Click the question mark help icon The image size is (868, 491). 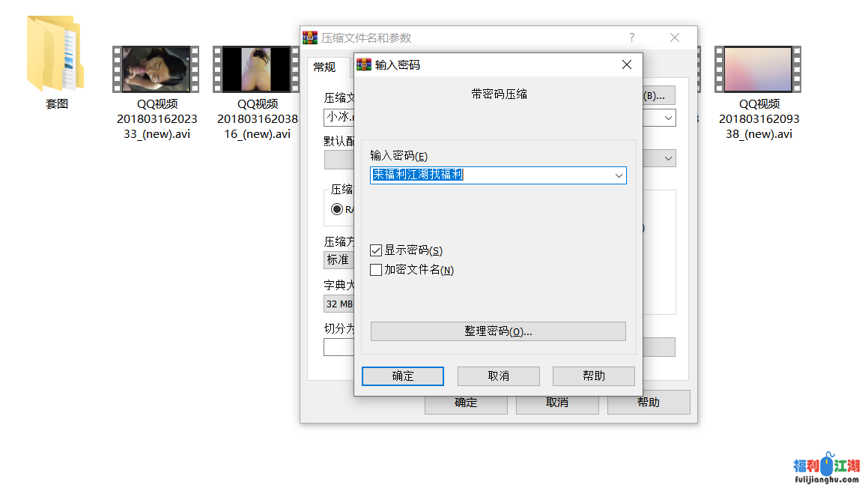(631, 38)
